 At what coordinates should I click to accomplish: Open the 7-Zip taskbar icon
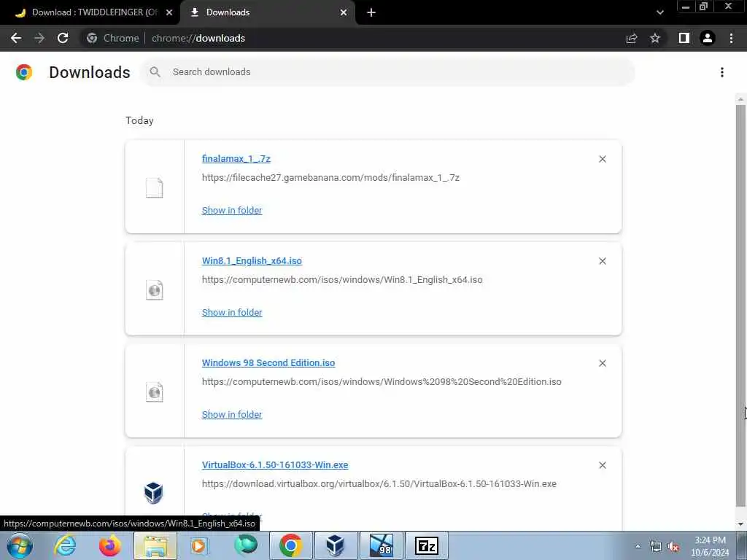426,545
